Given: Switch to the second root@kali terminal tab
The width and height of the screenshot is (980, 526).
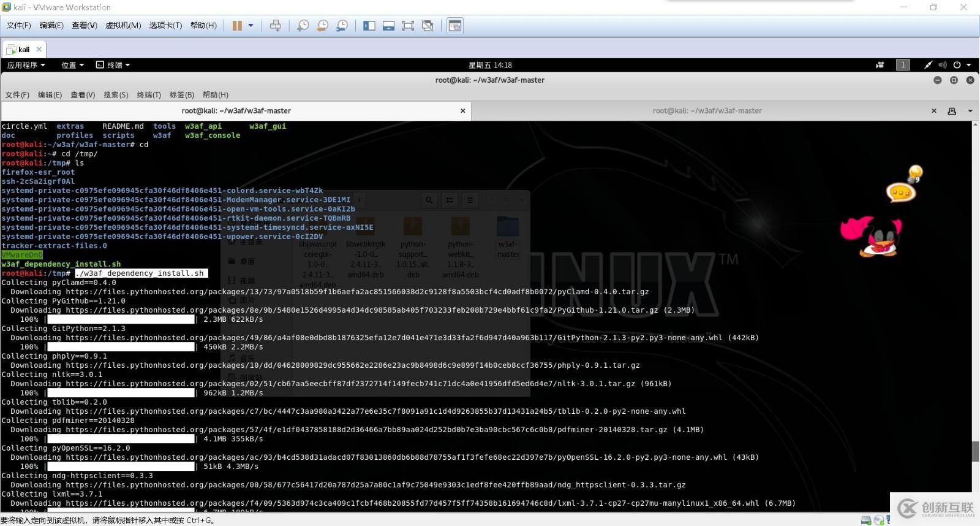Looking at the screenshot, I should (x=707, y=111).
